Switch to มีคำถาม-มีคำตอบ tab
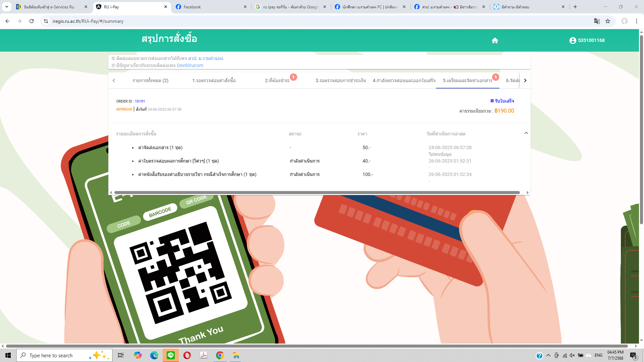This screenshot has height=362, width=644. coord(529,7)
